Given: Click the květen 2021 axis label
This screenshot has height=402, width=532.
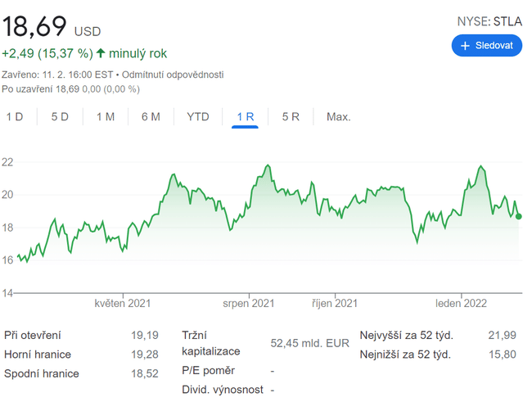Looking at the screenshot, I should point(123,303).
